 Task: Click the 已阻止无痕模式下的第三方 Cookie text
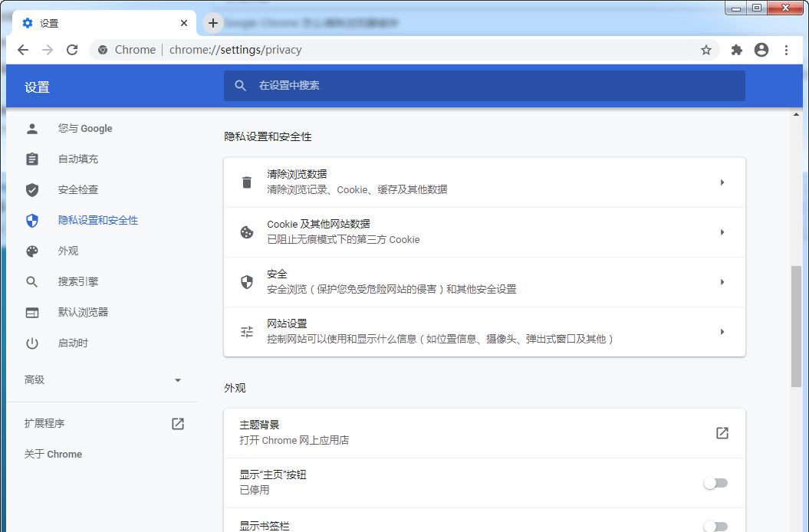343,239
